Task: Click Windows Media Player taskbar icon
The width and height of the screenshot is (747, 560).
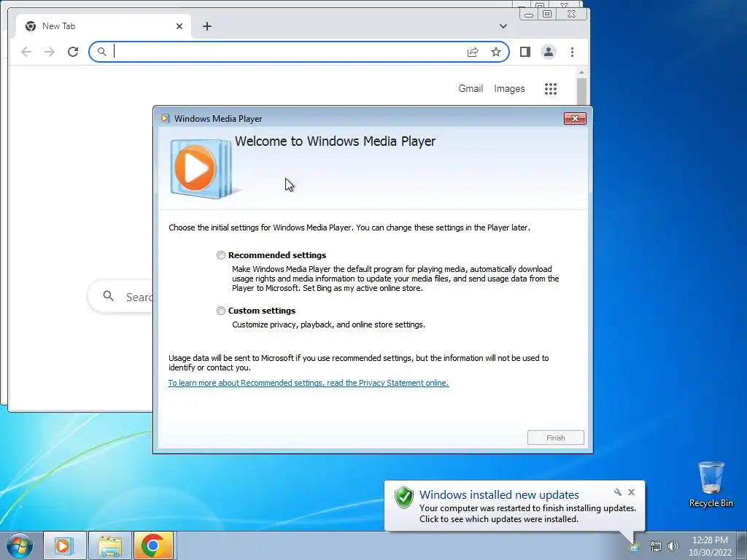Action: [x=64, y=545]
